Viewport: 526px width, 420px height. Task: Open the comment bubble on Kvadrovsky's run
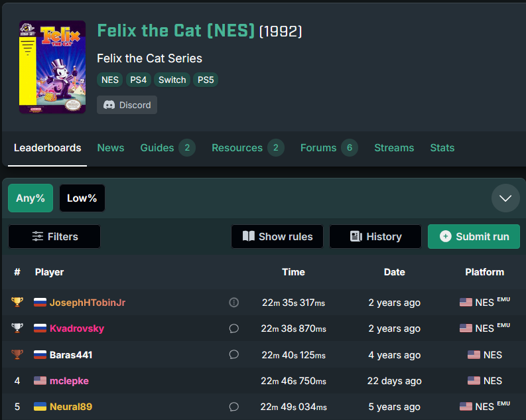[x=234, y=328]
